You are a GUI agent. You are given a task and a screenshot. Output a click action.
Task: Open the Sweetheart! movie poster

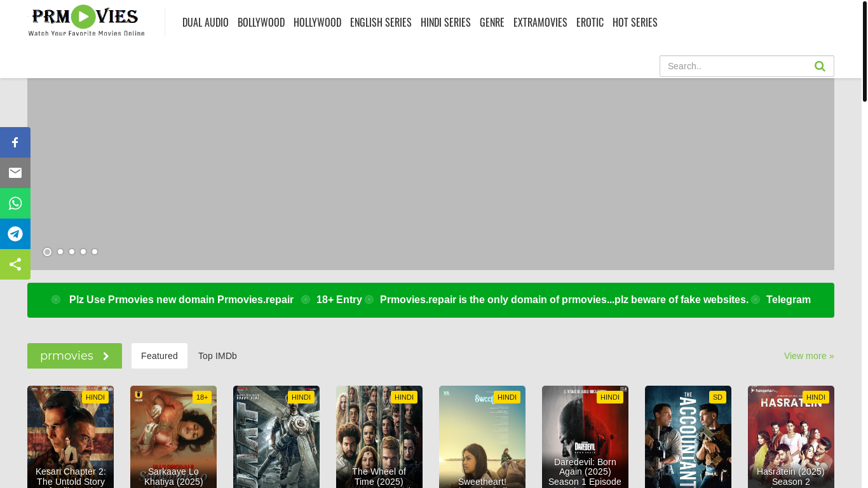pyautogui.click(x=482, y=437)
